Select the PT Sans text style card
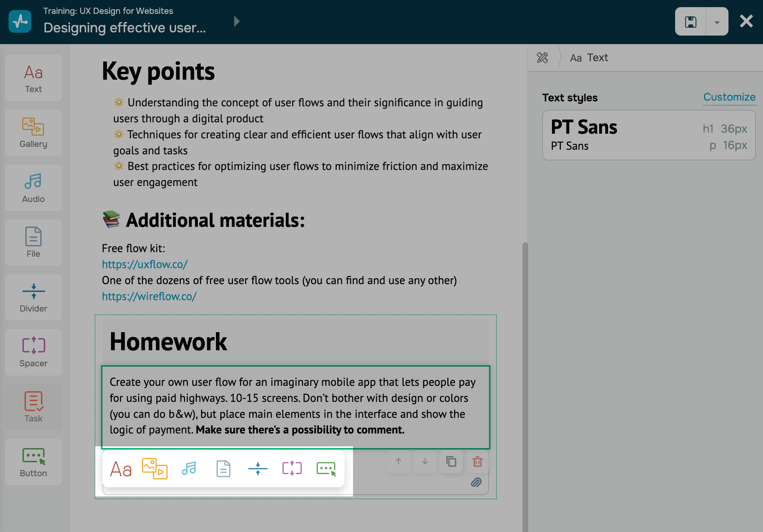The image size is (763, 532). (x=648, y=135)
